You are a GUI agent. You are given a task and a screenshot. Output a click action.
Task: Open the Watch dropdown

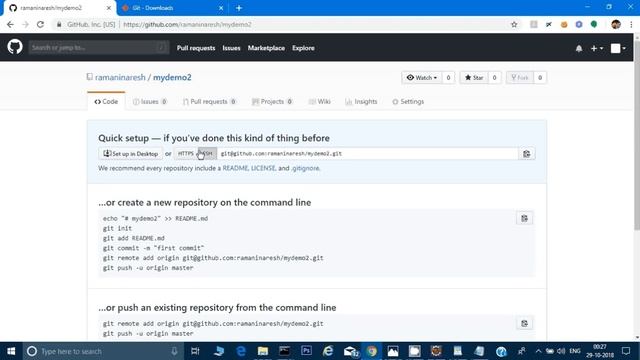coord(422,78)
